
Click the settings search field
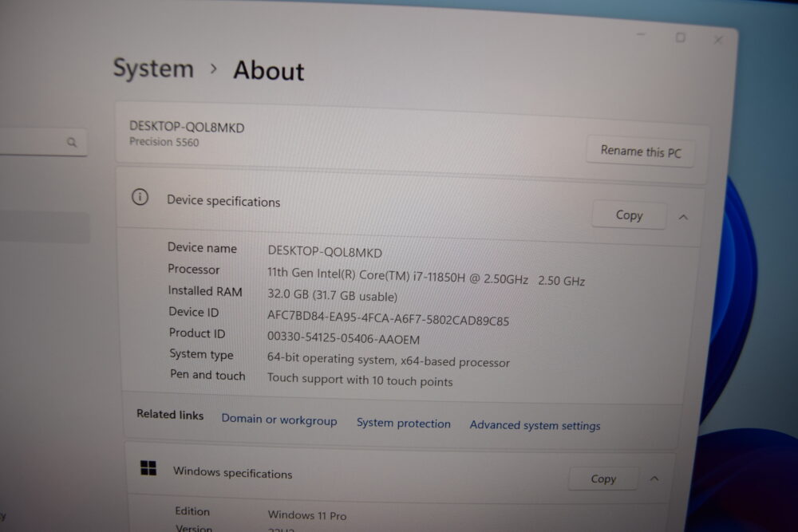point(43,143)
